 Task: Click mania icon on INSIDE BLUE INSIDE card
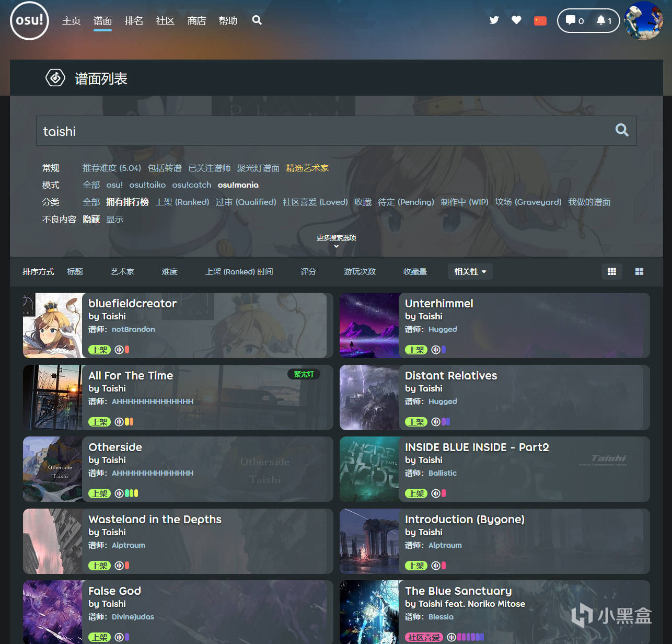point(436,493)
